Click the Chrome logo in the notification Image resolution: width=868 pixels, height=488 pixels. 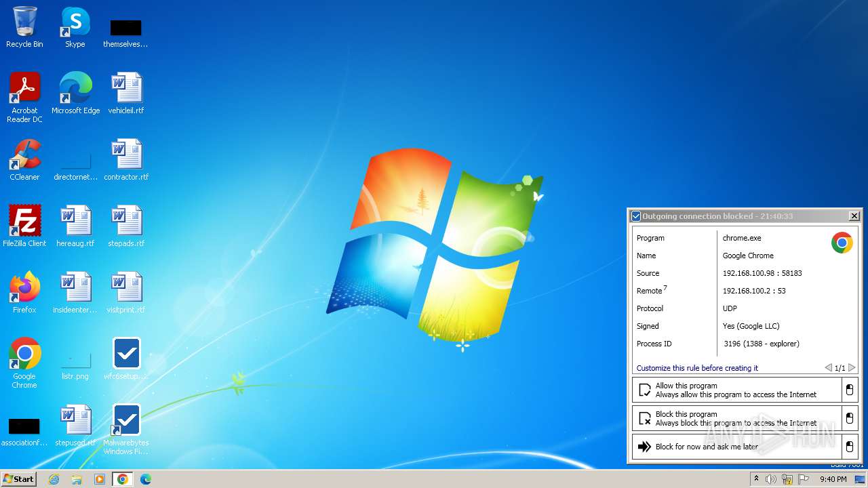point(842,243)
